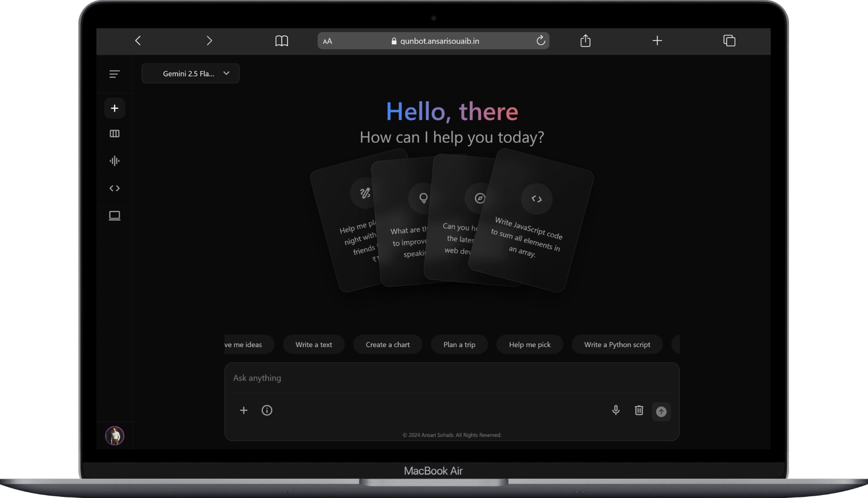The height and width of the screenshot is (498, 868).
Task: Expand the Gemini 2.5 Fla... model dropdown
Action: click(x=190, y=73)
